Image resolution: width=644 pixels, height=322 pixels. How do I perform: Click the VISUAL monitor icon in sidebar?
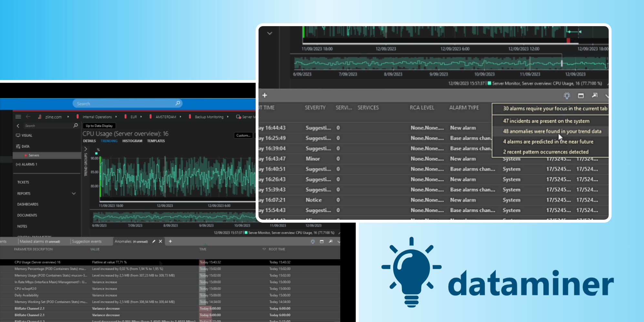(x=18, y=136)
